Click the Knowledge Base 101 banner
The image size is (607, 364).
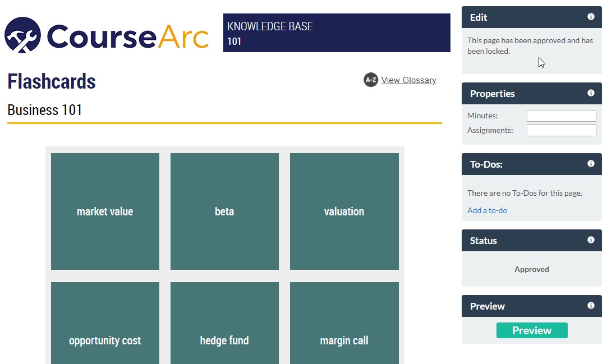click(x=337, y=33)
